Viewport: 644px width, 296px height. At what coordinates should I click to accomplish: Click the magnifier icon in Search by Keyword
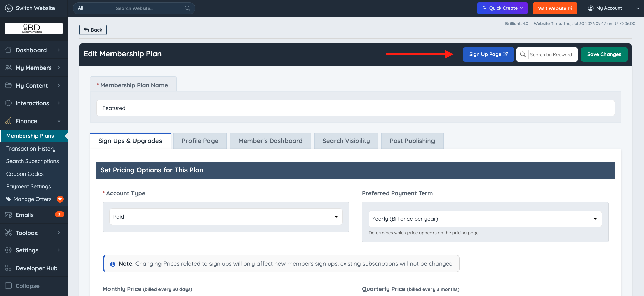coord(523,54)
